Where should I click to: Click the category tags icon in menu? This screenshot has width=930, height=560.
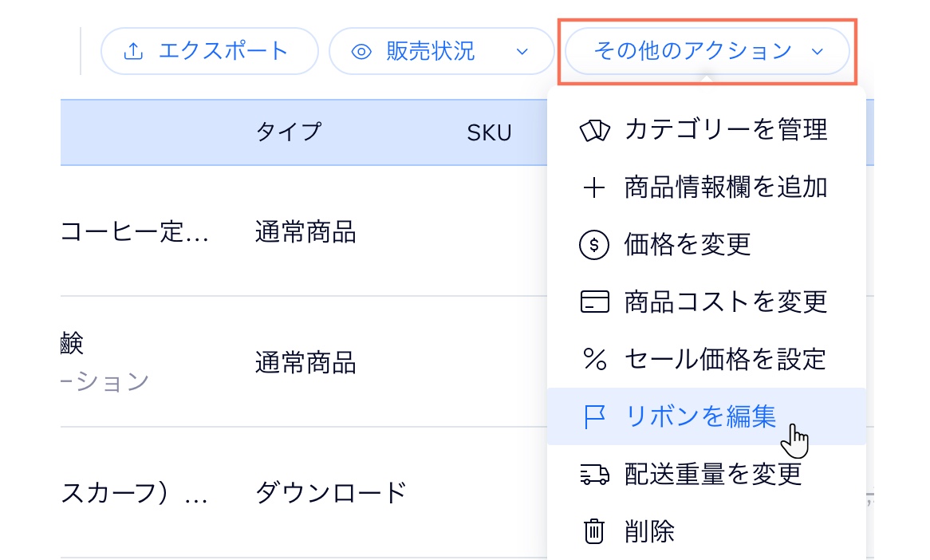click(x=594, y=130)
